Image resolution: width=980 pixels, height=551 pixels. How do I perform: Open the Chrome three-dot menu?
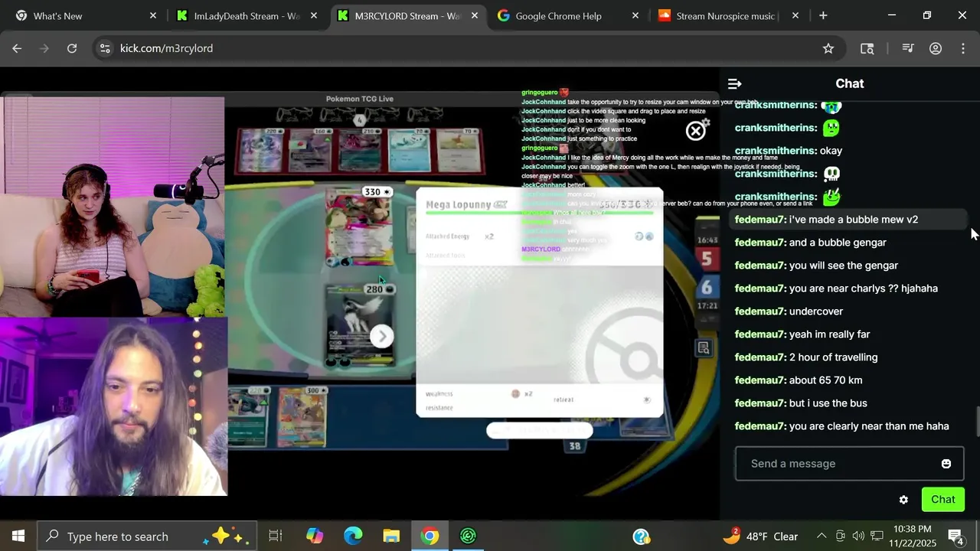pos(963,48)
